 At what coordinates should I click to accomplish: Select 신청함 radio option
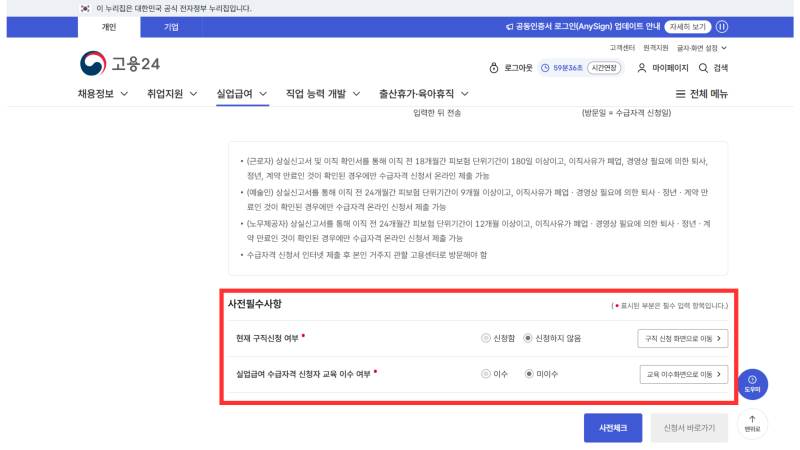tap(486, 338)
